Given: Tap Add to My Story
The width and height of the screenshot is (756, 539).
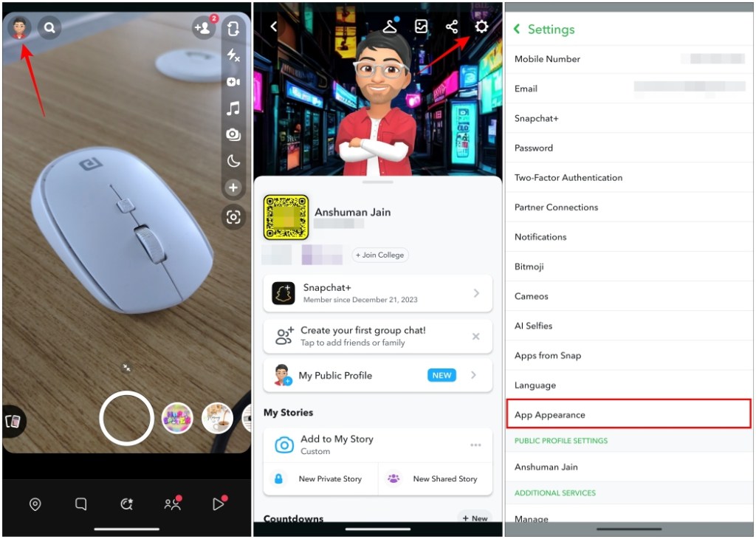Looking at the screenshot, I should (377, 444).
